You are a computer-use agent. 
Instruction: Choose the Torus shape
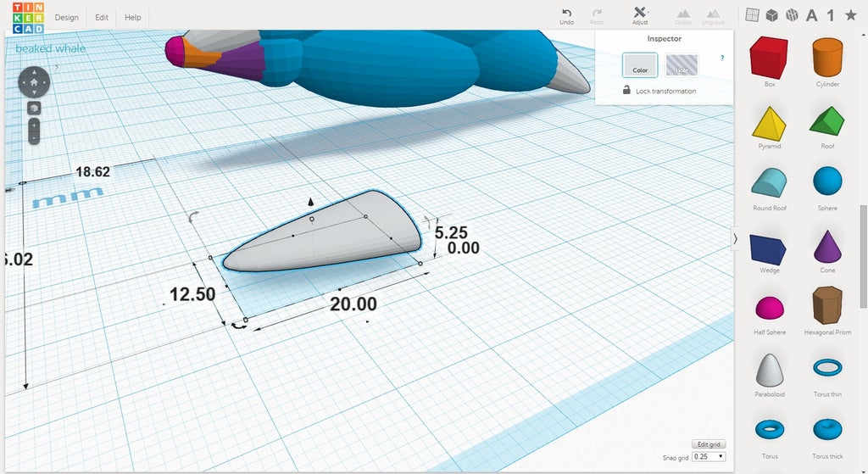coord(770,430)
